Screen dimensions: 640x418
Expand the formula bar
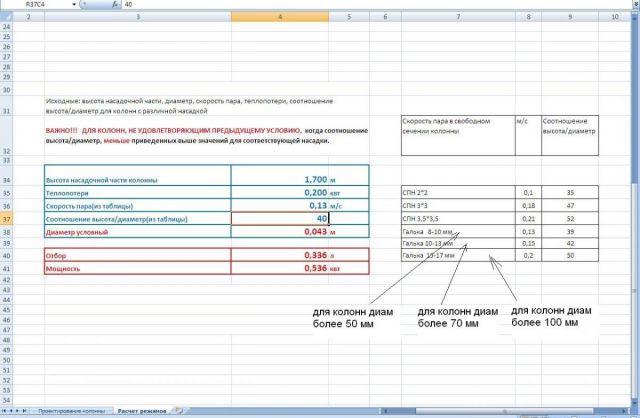[x=634, y=5]
